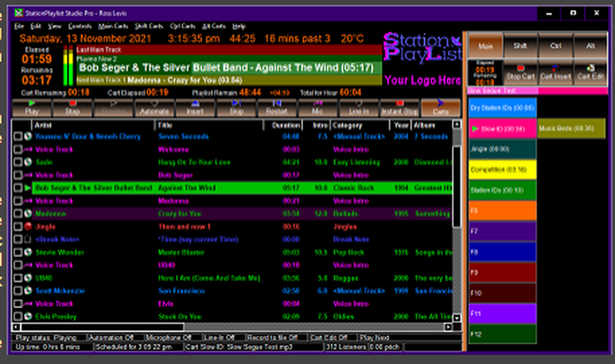
Task: Open the Controls menu
Action: pos(79,26)
